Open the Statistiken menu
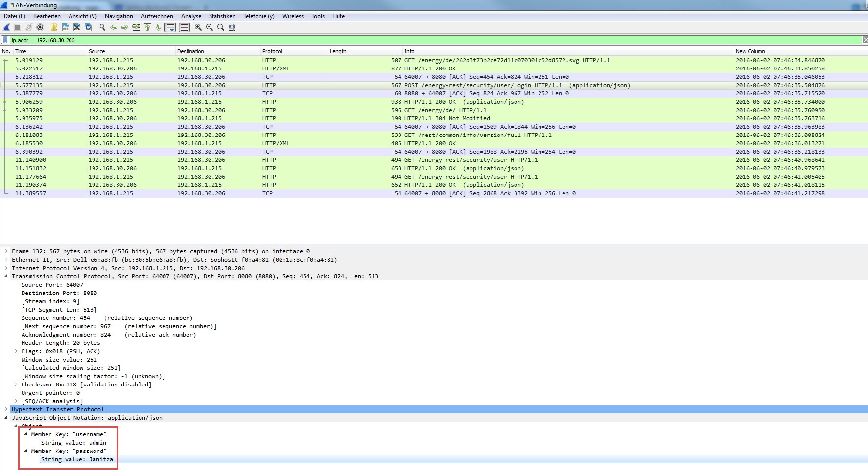 222,16
